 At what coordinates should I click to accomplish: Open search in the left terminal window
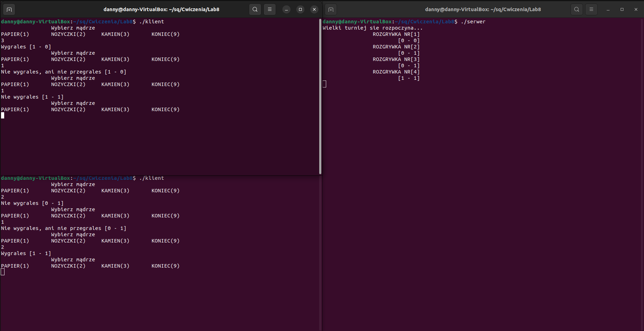(x=255, y=9)
